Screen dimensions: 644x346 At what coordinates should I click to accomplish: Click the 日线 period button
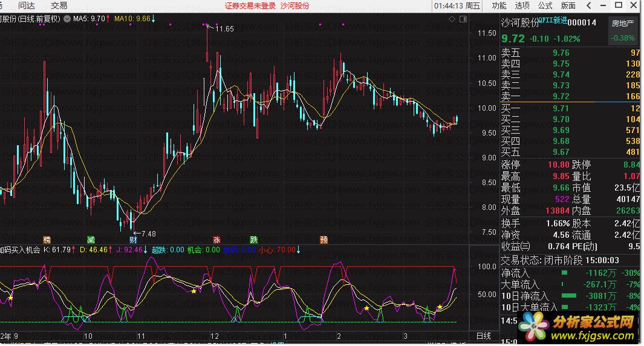(484, 336)
